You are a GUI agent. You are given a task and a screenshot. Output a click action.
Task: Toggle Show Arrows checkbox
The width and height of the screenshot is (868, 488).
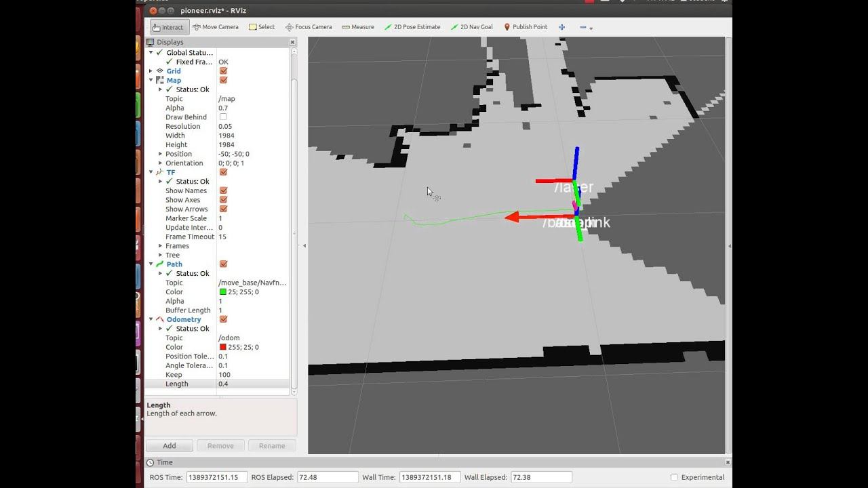click(x=223, y=209)
